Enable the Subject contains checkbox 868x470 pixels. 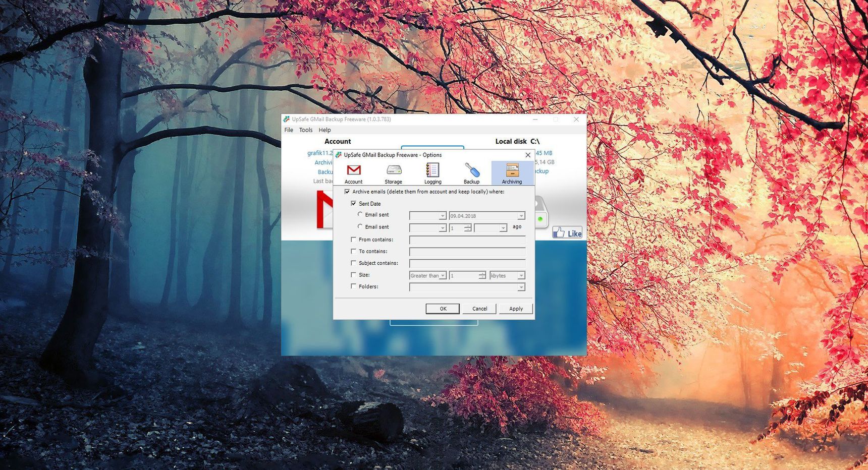click(x=353, y=263)
